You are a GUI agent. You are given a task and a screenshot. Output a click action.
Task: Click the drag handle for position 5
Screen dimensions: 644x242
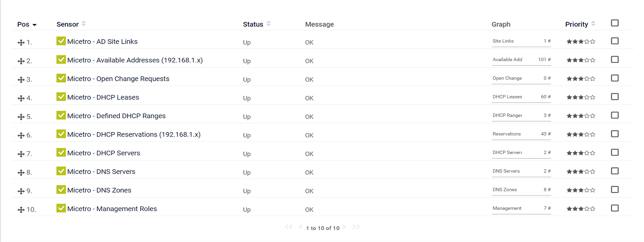(x=21, y=117)
